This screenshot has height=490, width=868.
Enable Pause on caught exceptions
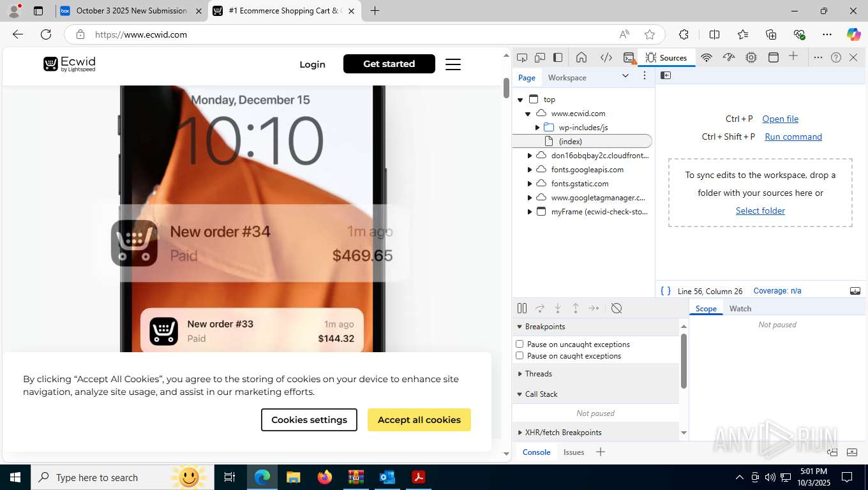tap(520, 355)
